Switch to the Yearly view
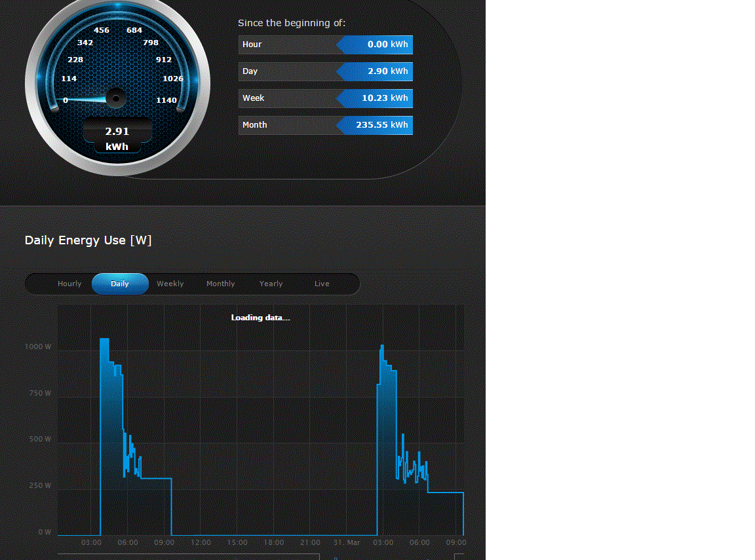 coord(271,284)
